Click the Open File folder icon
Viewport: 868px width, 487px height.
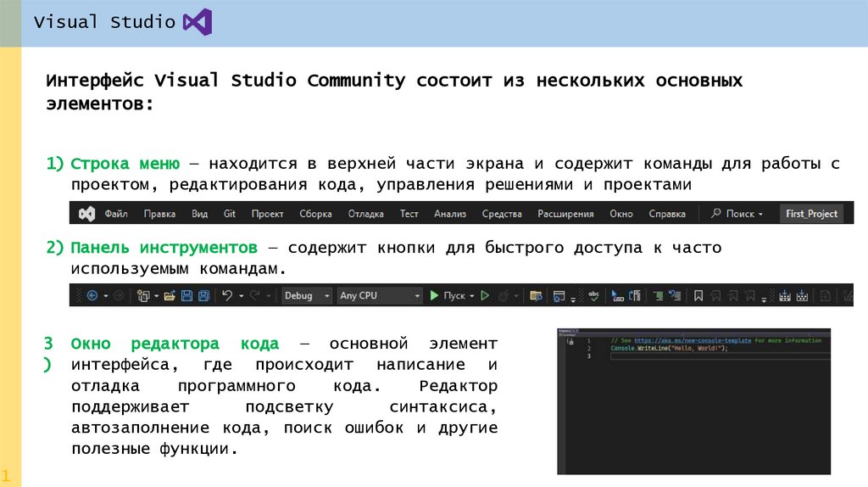click(169, 296)
